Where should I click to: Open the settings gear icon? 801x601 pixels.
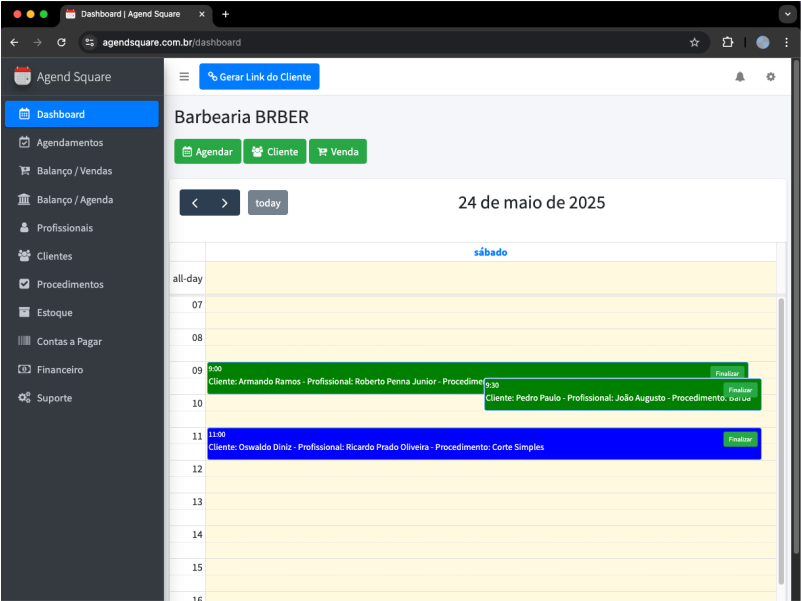click(769, 76)
